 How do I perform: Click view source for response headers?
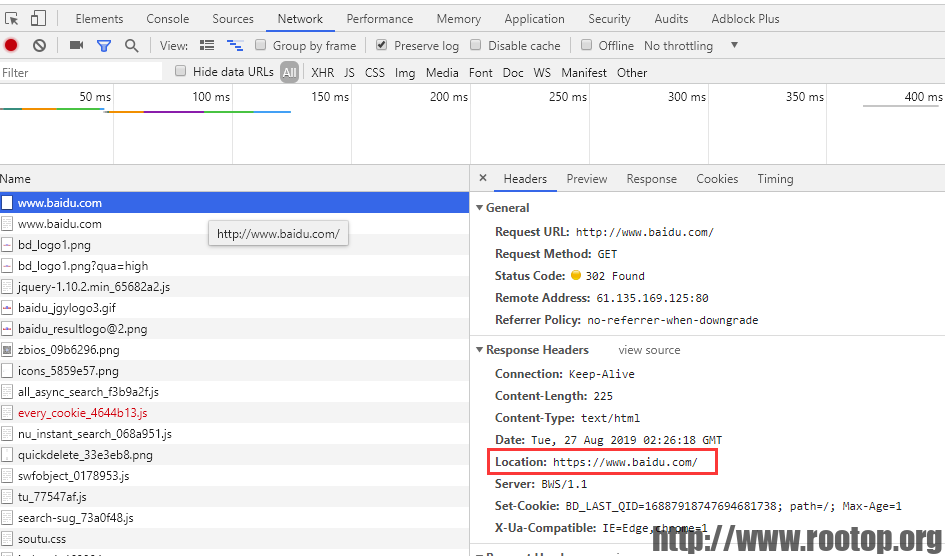point(649,350)
